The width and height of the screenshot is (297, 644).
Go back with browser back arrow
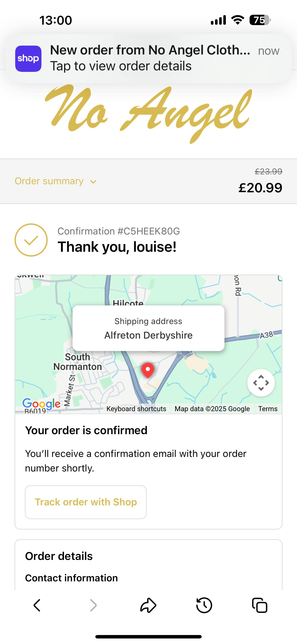[x=37, y=605]
